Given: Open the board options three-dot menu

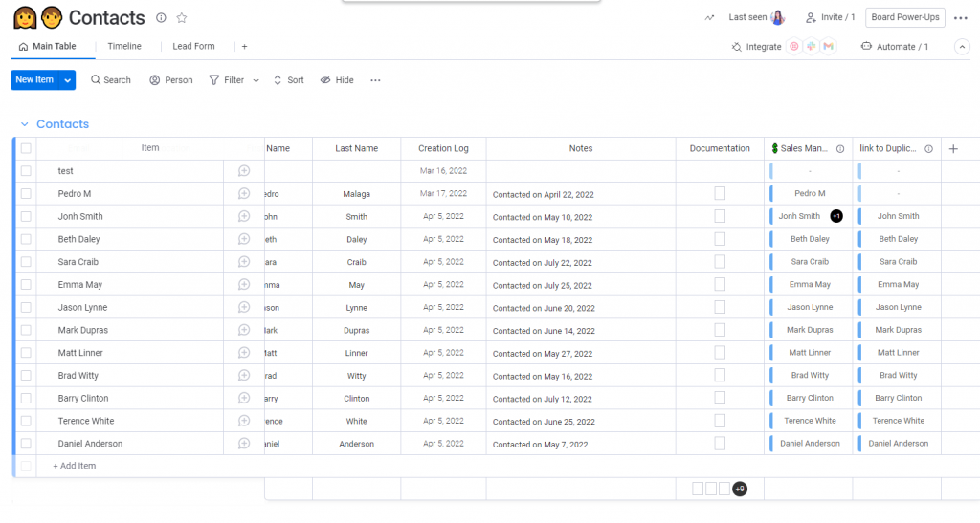Looking at the screenshot, I should click(961, 18).
